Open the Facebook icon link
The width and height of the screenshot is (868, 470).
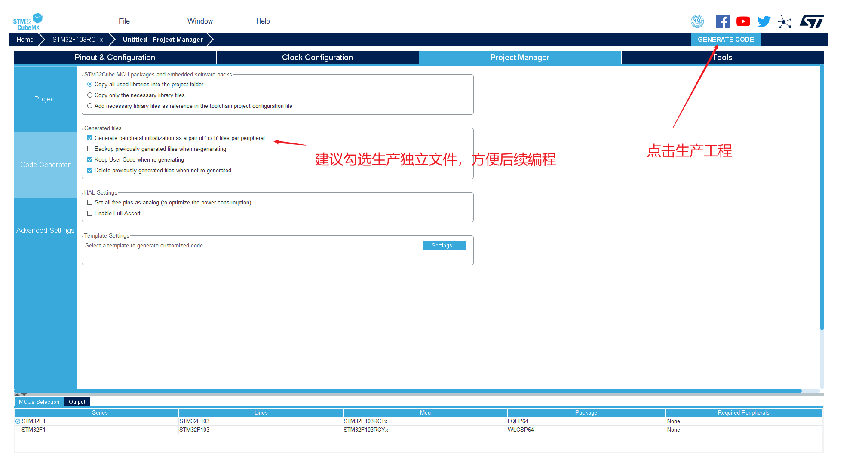[722, 21]
